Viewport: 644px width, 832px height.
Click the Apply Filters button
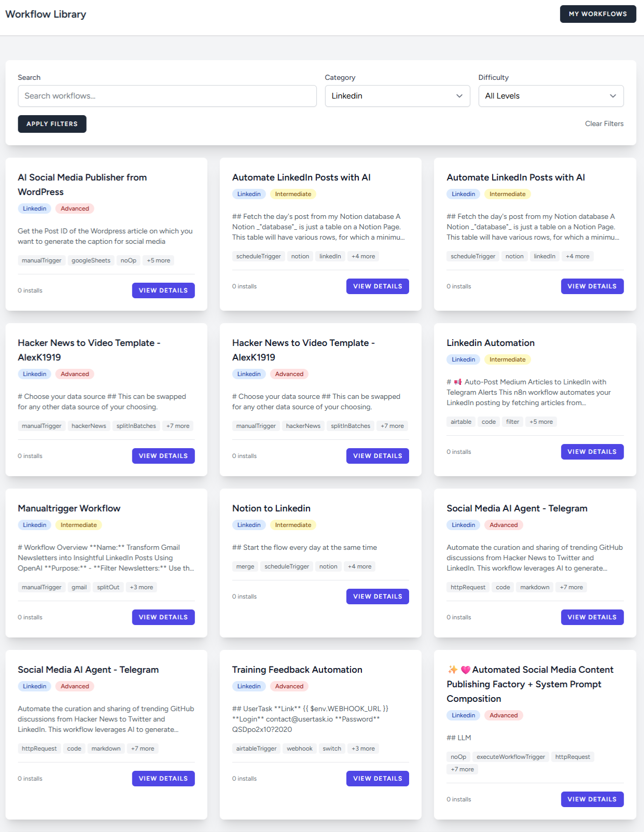click(x=52, y=124)
